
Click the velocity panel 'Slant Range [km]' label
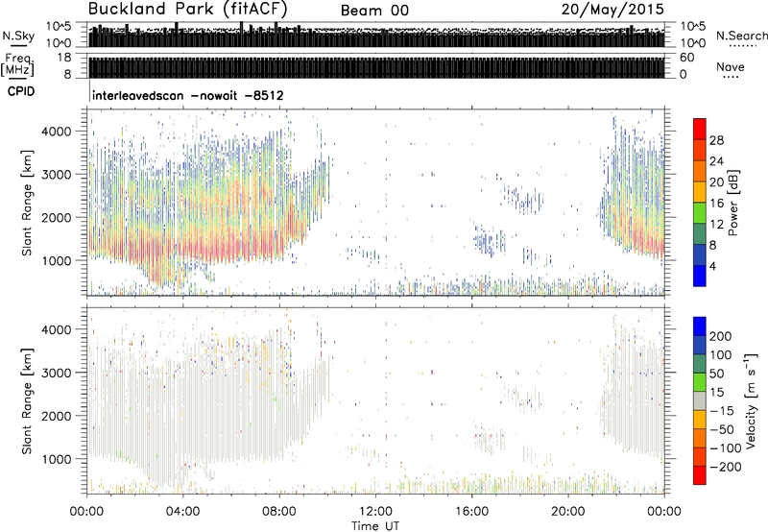pos(27,401)
